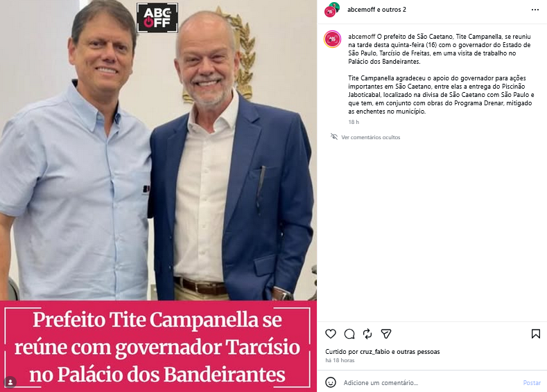Click the abcemoff avatar beside the caption
This screenshot has height=392, width=547.
pos(333,39)
